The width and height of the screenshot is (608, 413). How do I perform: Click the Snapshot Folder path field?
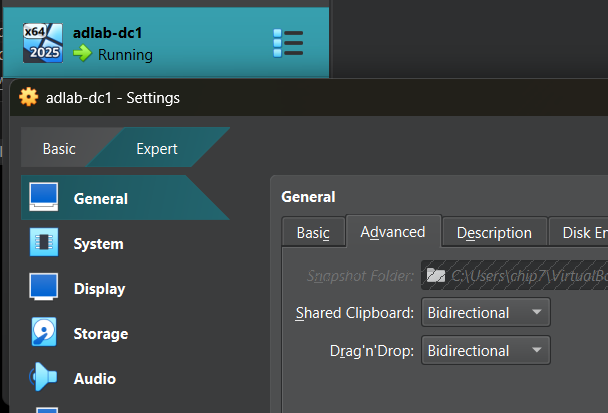click(515, 275)
